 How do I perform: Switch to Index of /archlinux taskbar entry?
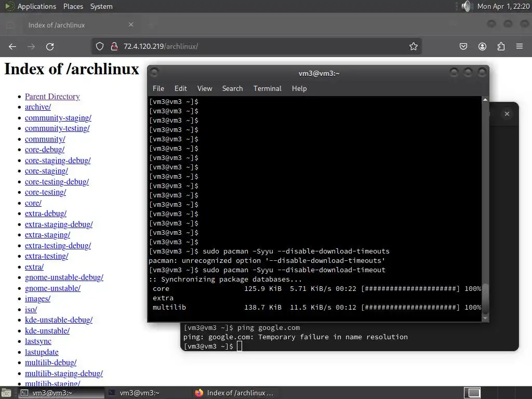[236, 393]
